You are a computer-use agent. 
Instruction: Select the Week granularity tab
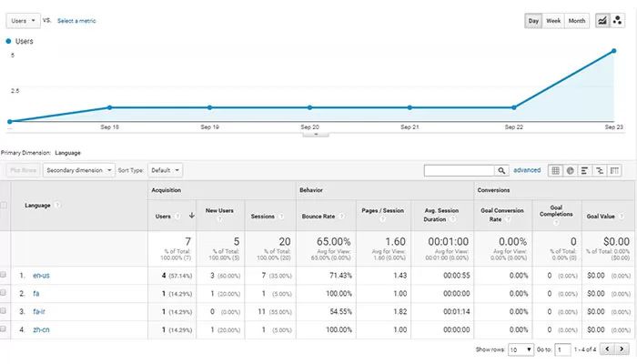tap(553, 21)
